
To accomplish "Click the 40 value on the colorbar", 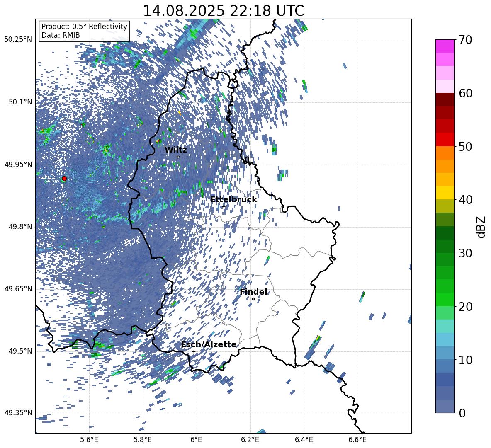I will click(x=465, y=200).
